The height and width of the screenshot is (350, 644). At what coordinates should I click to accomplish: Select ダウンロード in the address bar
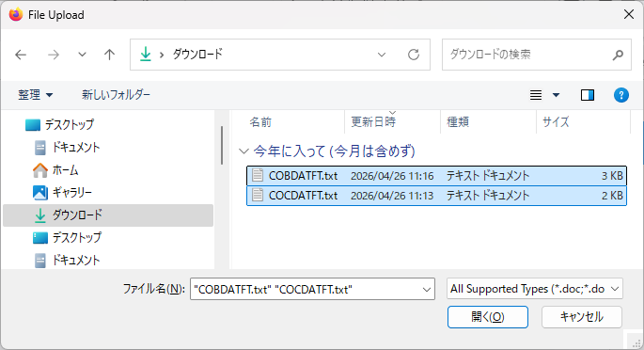coord(197,55)
